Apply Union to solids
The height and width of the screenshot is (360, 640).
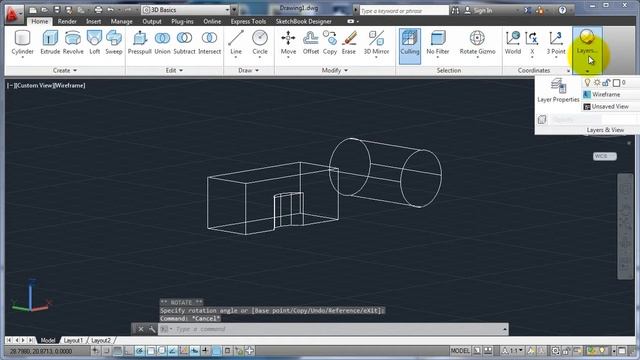click(x=162, y=43)
